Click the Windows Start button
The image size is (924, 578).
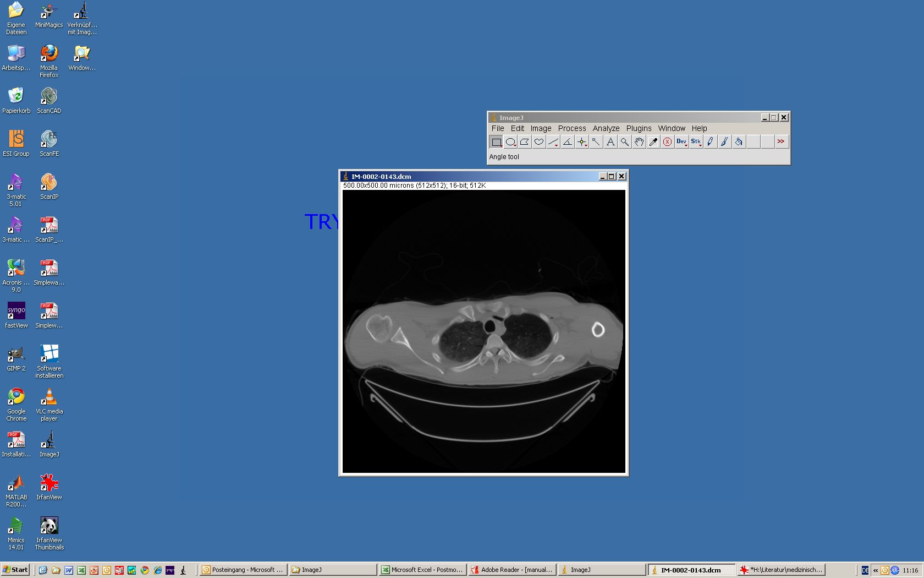click(15, 570)
